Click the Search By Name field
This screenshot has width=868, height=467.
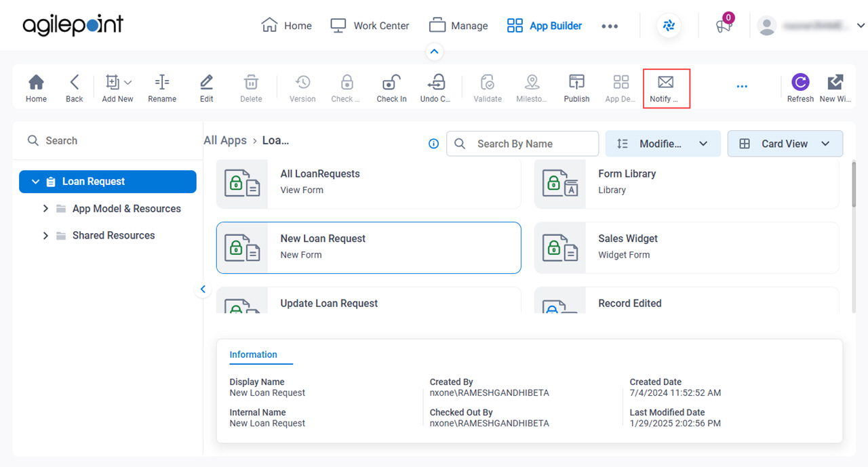(522, 144)
